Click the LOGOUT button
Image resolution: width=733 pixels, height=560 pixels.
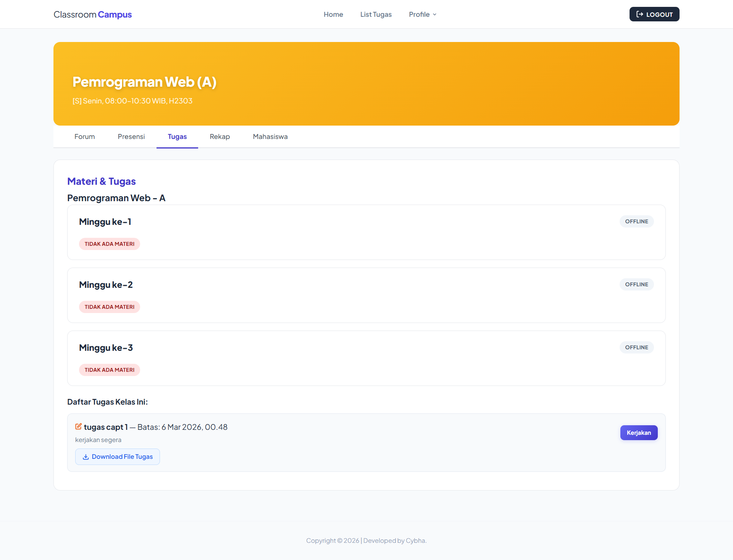pos(654,14)
